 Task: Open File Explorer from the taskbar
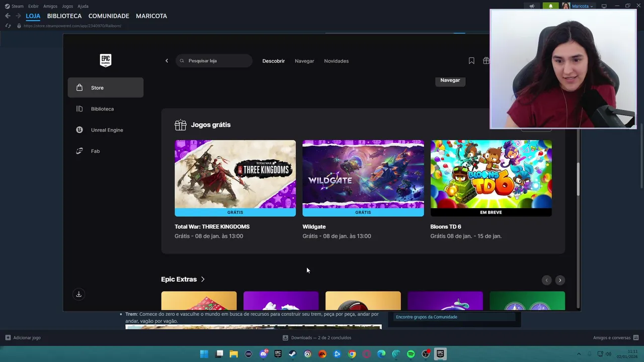click(x=233, y=354)
